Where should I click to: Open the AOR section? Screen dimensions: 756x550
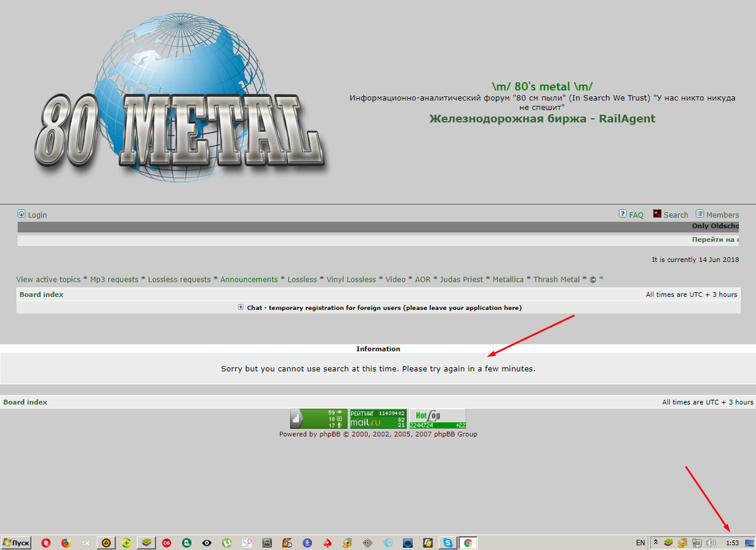[x=423, y=279]
